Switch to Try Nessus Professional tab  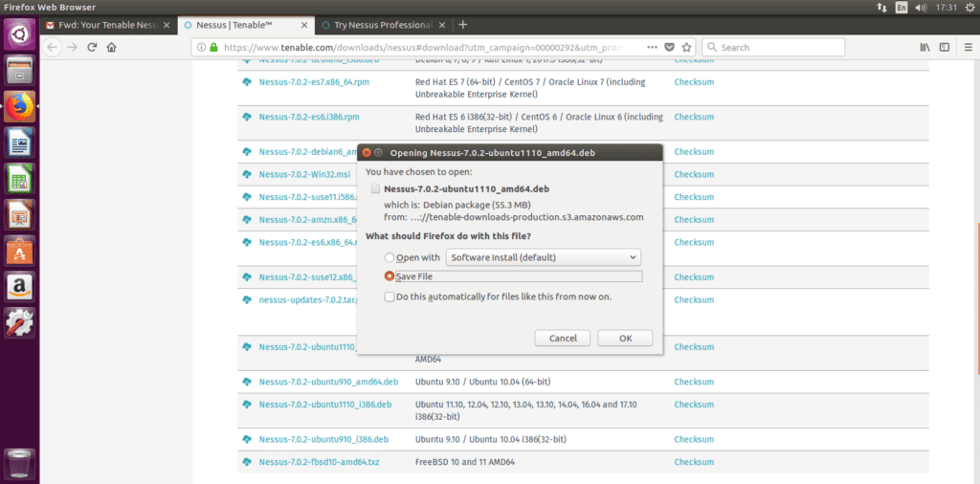[x=384, y=25]
